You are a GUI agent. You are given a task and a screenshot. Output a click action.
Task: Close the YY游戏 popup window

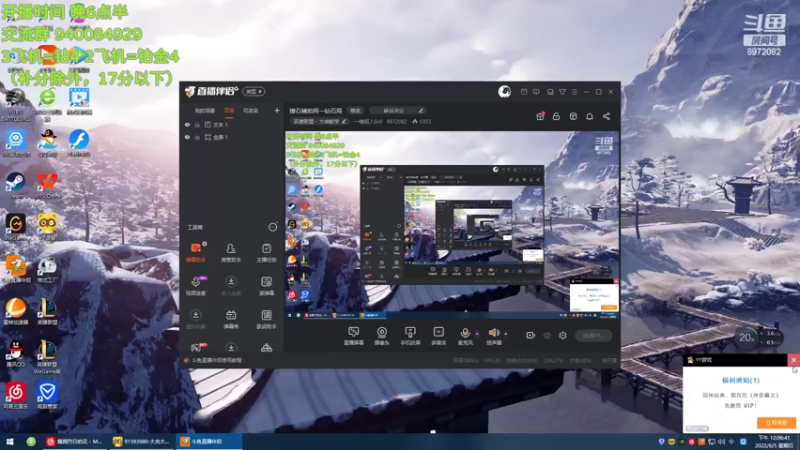pos(793,360)
